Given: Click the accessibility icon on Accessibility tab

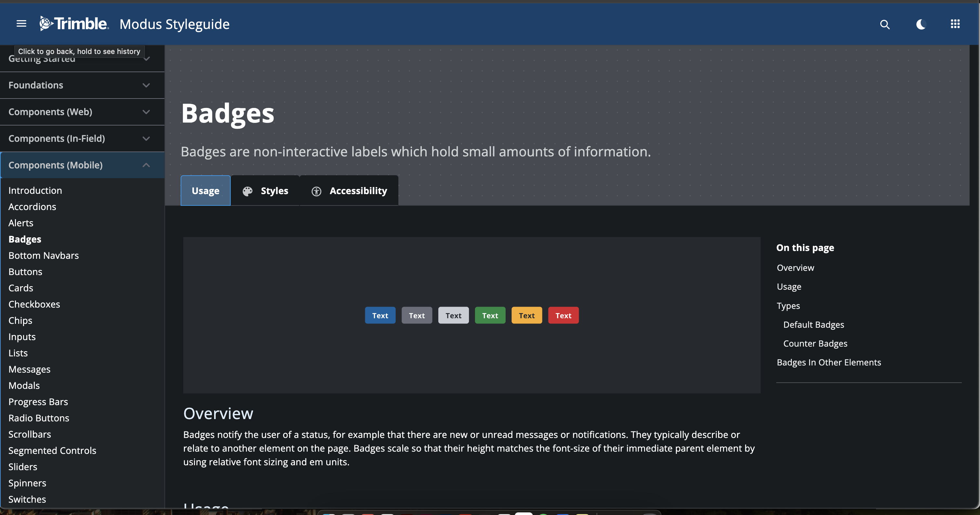Looking at the screenshot, I should pyautogui.click(x=316, y=191).
